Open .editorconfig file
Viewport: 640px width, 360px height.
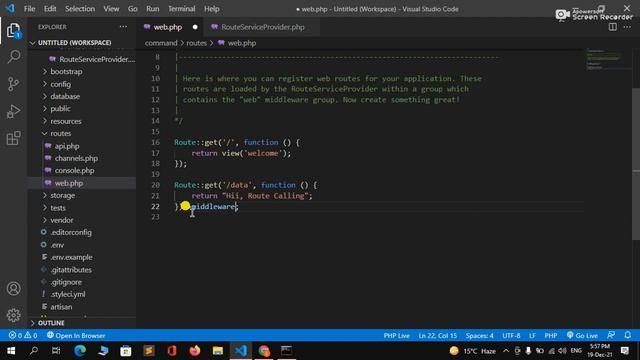(x=71, y=232)
